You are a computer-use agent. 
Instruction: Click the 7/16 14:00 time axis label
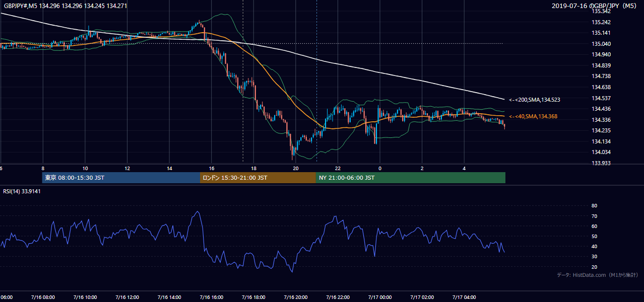click(169, 297)
